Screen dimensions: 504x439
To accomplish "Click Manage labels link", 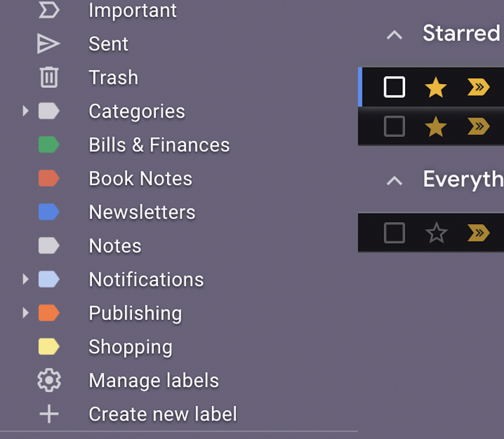I will coord(154,381).
